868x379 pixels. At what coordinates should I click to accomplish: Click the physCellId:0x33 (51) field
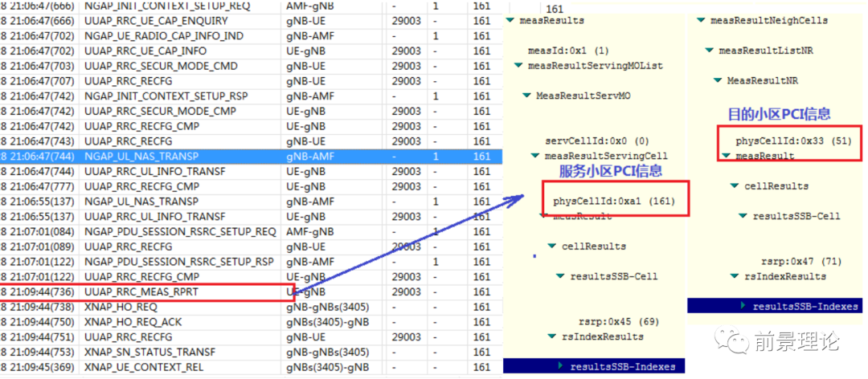pyautogui.click(x=793, y=141)
